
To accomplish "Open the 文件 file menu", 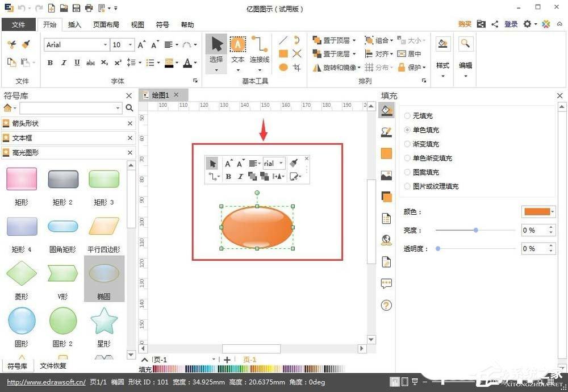I will coord(19,24).
